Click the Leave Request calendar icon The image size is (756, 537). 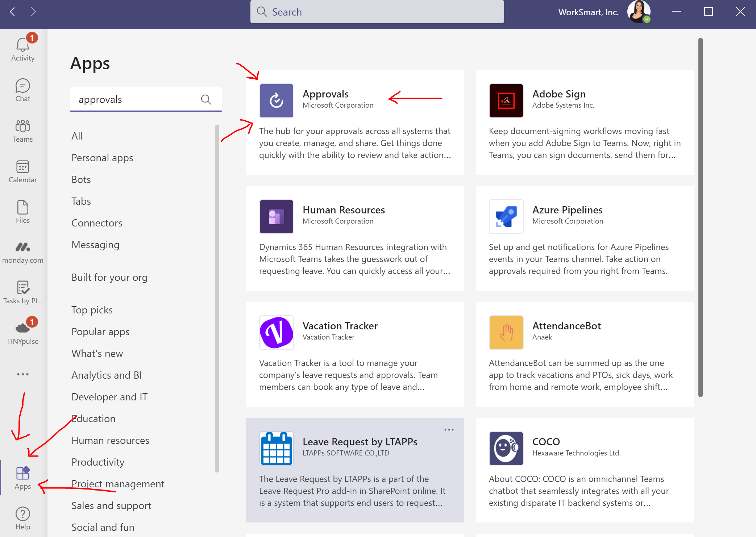tap(276, 449)
